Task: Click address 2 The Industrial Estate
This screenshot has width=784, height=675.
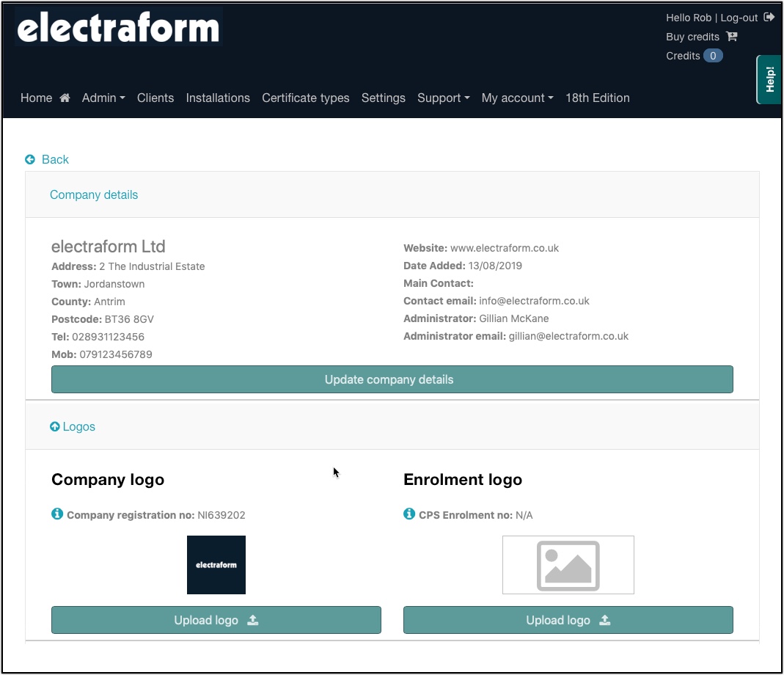Action: pos(152,266)
